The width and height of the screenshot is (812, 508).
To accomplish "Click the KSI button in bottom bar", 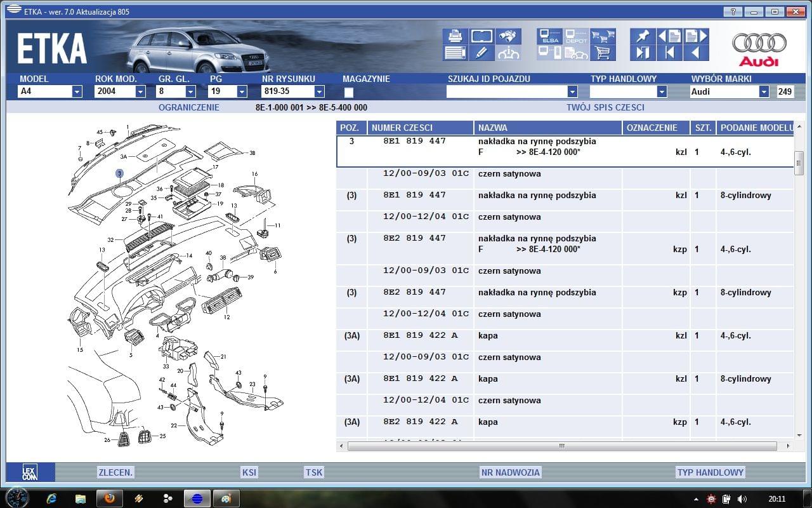I will pos(249,472).
